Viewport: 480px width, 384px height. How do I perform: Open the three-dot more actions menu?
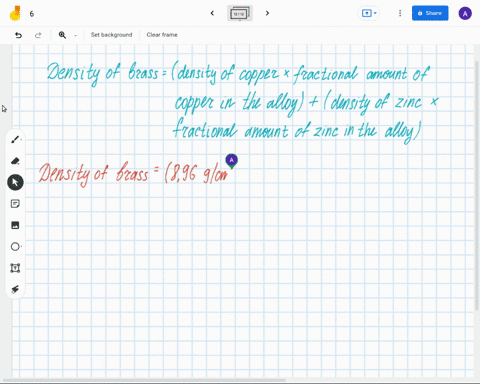coord(400,13)
